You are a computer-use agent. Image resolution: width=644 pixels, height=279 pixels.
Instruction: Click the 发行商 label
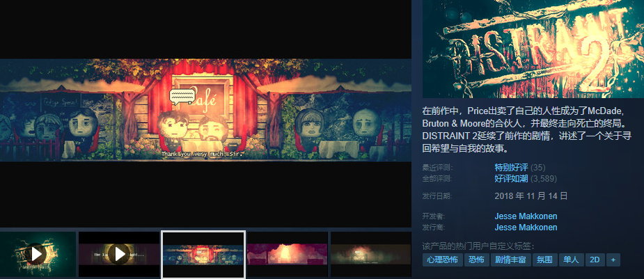[434, 228]
